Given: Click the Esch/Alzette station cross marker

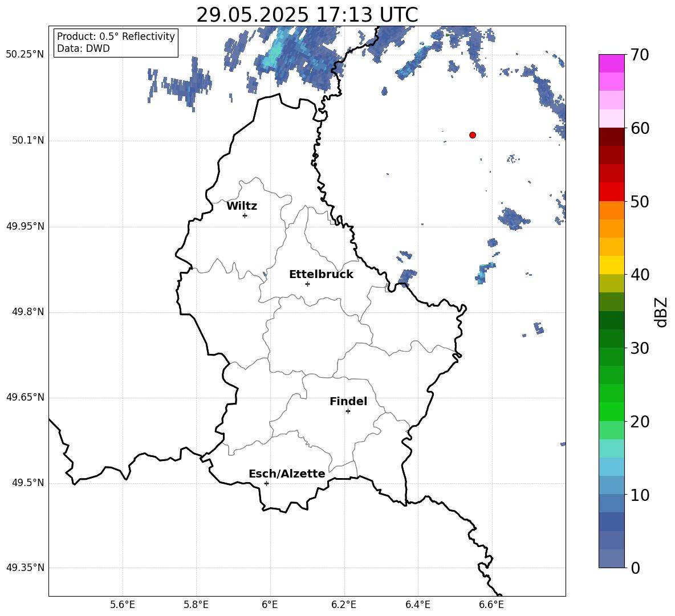Looking at the screenshot, I should (266, 483).
